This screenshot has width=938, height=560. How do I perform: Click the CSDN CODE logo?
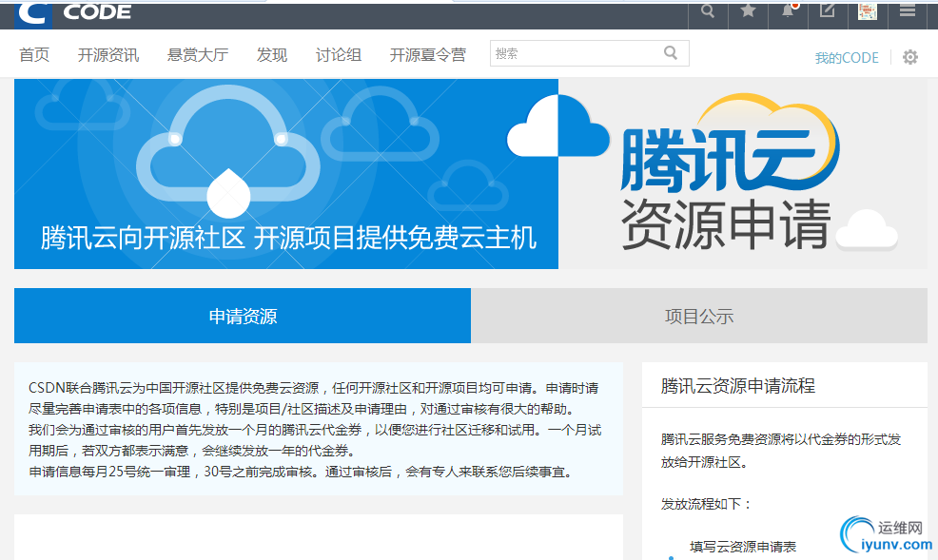(x=73, y=14)
